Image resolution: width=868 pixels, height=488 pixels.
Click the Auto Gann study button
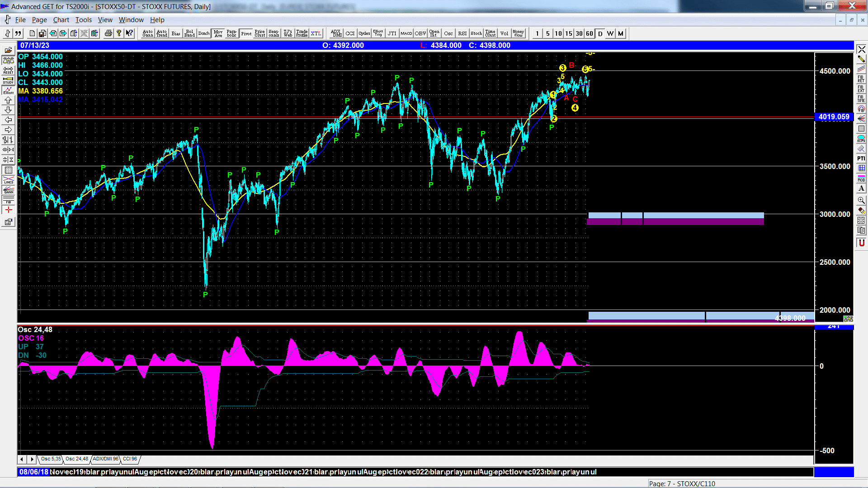point(148,33)
